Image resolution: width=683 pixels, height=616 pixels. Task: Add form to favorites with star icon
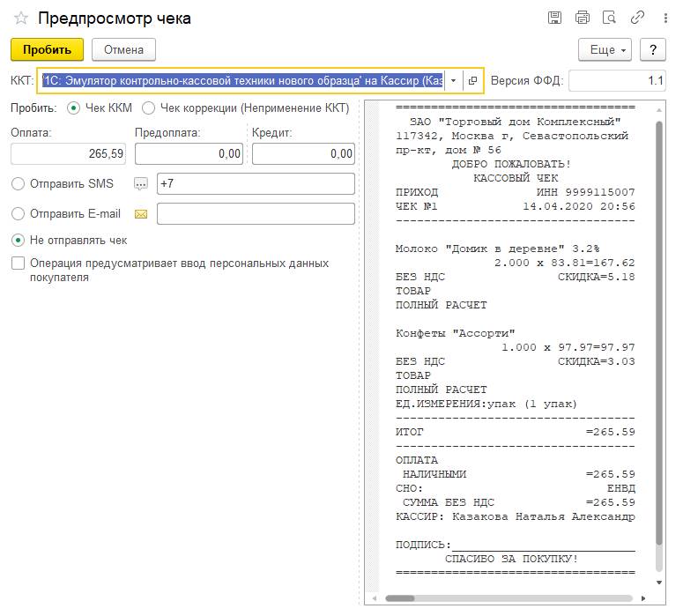[21, 19]
